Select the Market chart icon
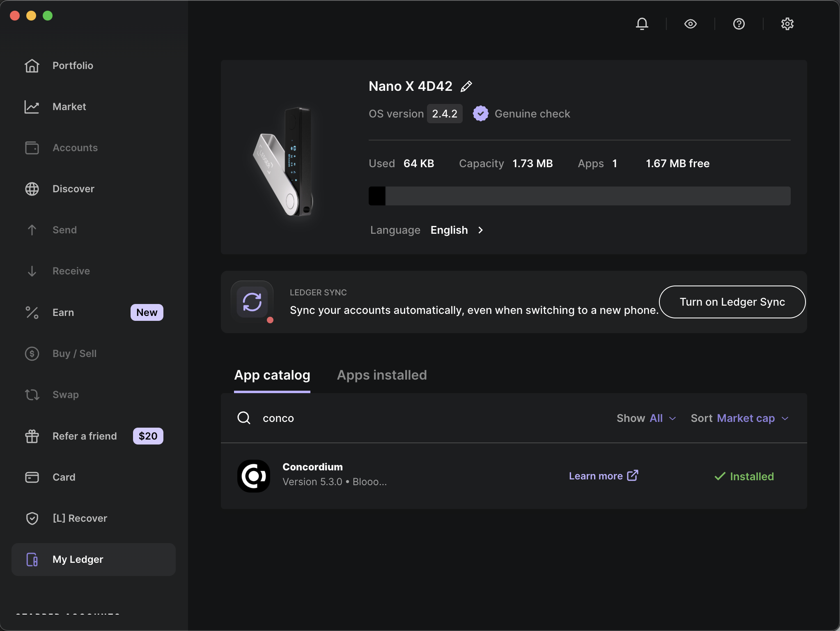 32,107
